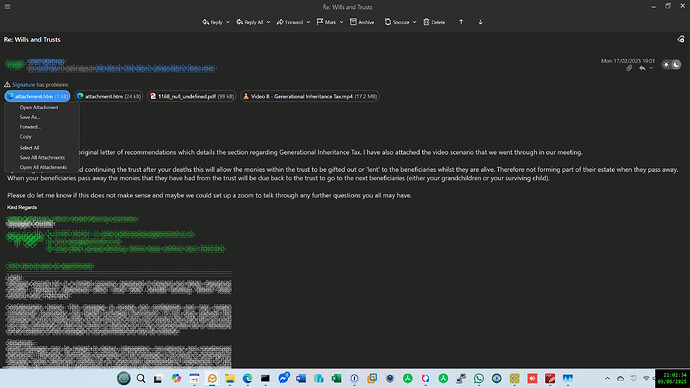Switch to light mode sun toggle
The height and width of the screenshot is (388, 690).
(666, 65)
